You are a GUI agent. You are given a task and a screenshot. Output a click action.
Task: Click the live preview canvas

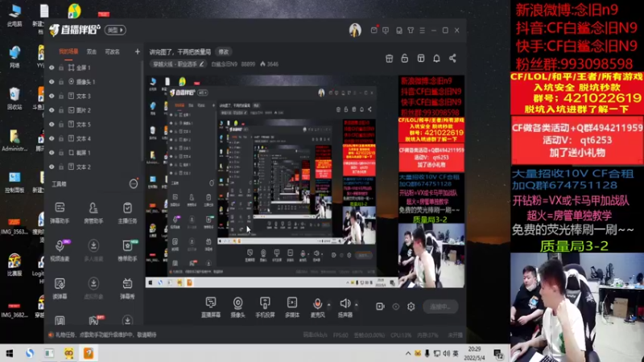click(x=305, y=181)
